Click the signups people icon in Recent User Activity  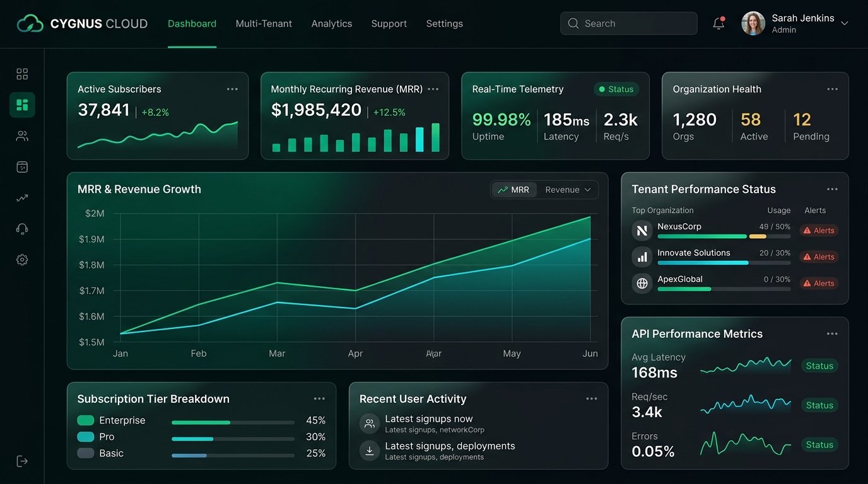(370, 423)
